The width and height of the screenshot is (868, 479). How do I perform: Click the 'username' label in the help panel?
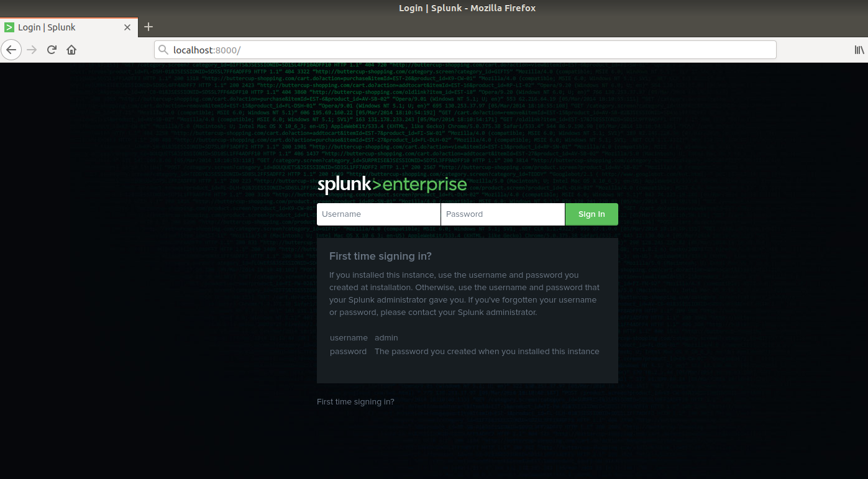pyautogui.click(x=349, y=338)
